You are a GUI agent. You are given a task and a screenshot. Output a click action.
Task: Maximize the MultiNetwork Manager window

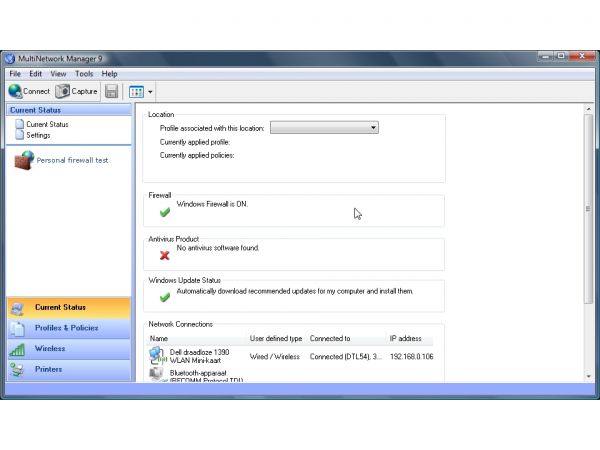click(x=561, y=56)
